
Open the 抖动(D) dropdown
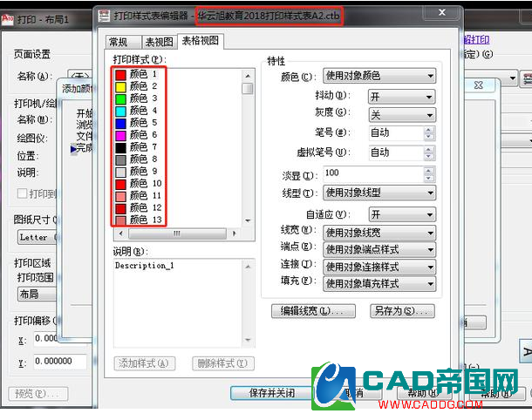[402, 97]
